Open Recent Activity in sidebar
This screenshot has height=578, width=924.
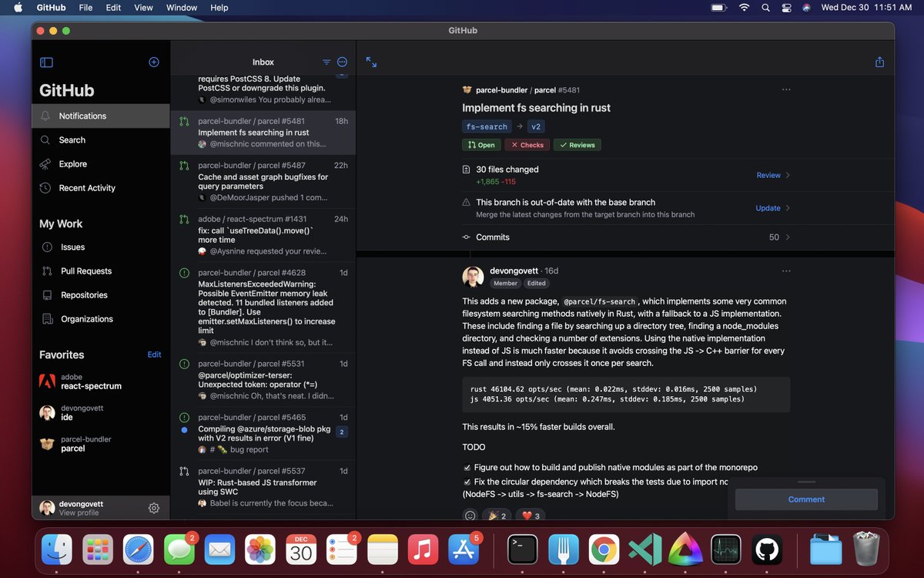click(x=101, y=188)
